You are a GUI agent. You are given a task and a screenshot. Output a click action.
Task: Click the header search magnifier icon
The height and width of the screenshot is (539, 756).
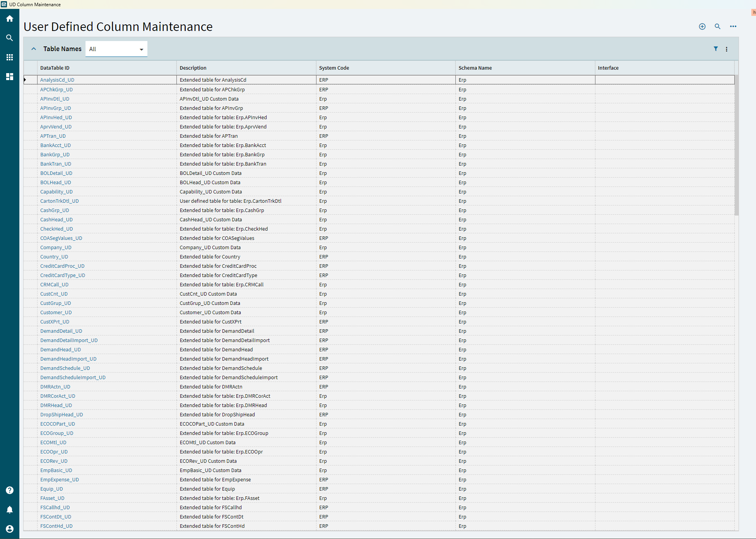click(718, 26)
